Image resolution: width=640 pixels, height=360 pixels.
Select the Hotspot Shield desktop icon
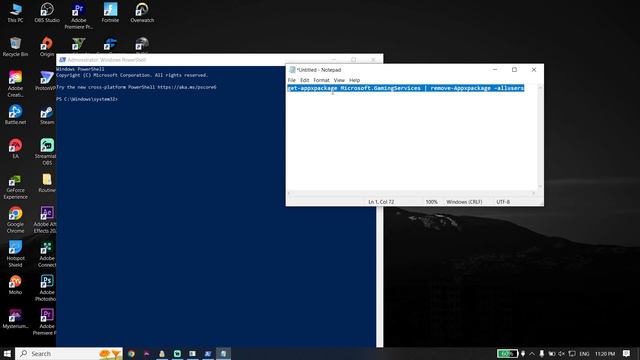tap(16, 254)
